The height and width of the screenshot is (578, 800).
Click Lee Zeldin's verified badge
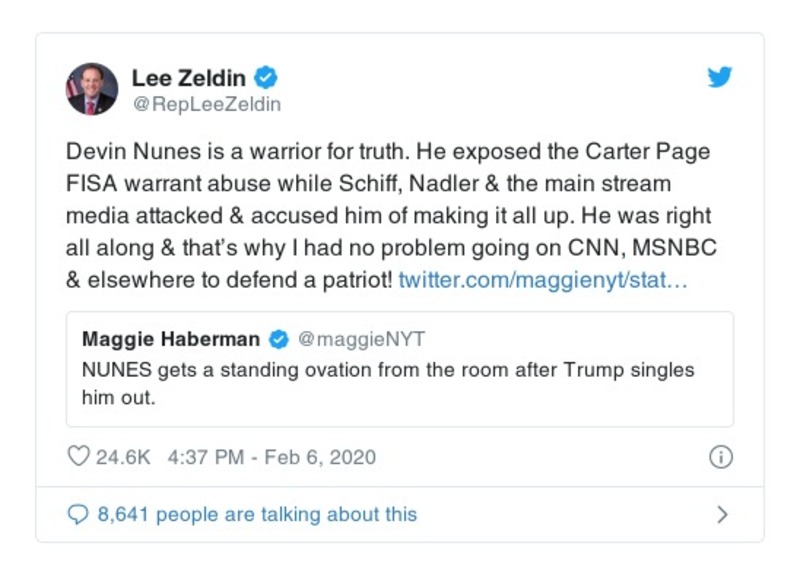pyautogui.click(x=266, y=77)
